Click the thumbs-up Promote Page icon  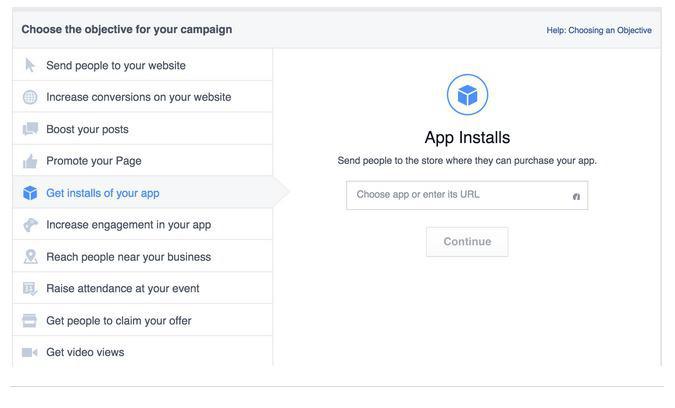click(x=30, y=161)
